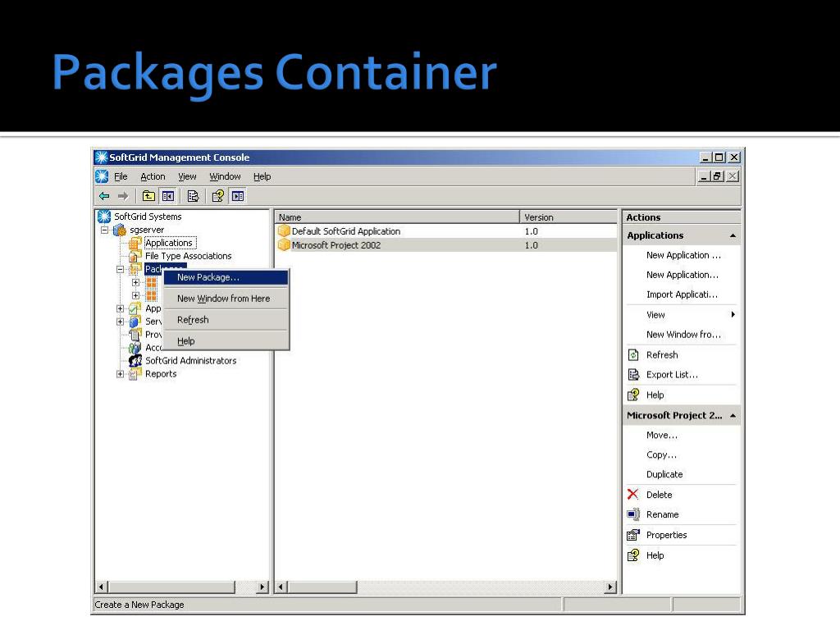Collapse the Microsoft Project 2... actions section
The width and height of the screenshot is (840, 630).
tap(733, 416)
